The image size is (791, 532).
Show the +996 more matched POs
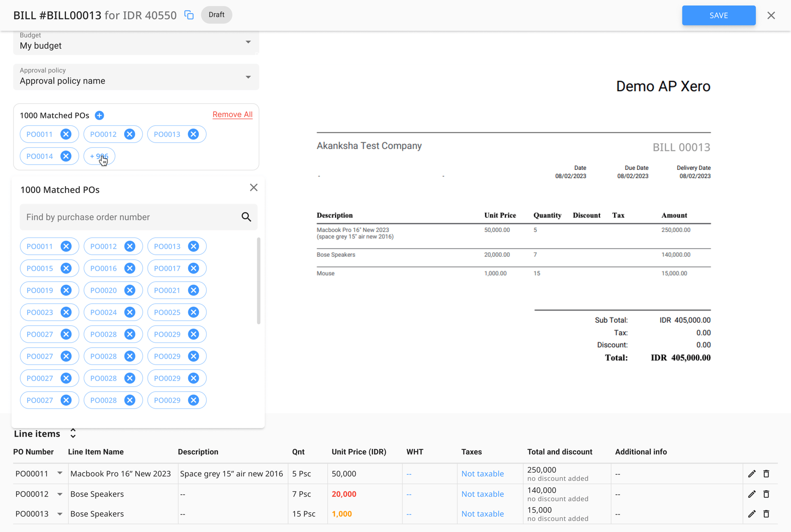[x=99, y=156]
